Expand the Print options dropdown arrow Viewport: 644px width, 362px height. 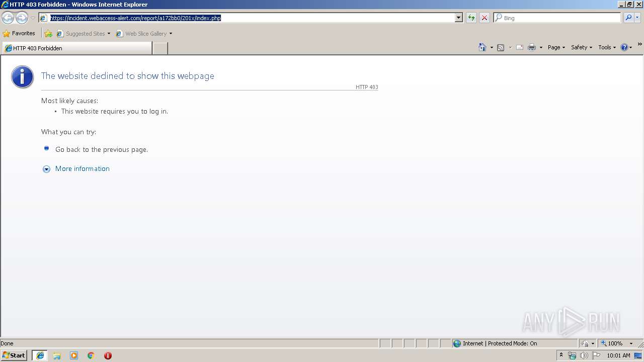(x=541, y=47)
